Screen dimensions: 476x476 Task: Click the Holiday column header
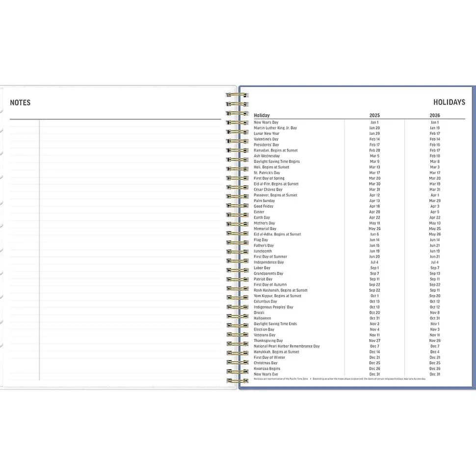262,115
